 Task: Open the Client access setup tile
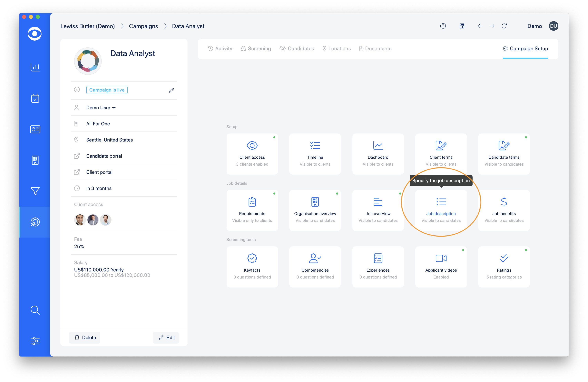pos(252,154)
